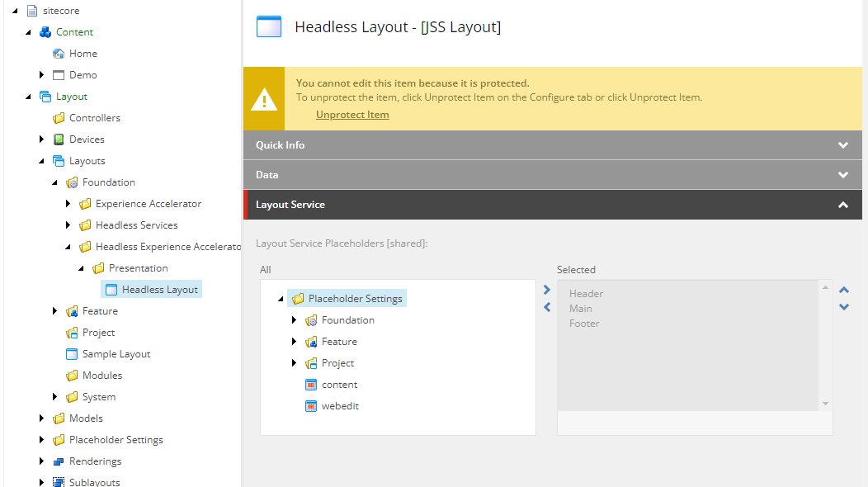
Task: Remove selected placeholder with left arrow
Action: pos(546,307)
